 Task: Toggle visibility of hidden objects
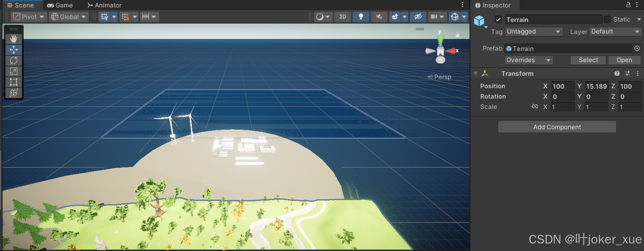(418, 17)
